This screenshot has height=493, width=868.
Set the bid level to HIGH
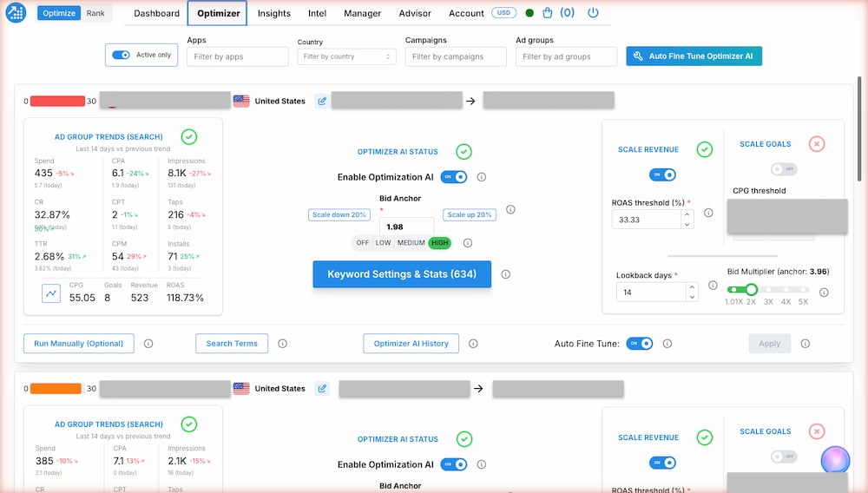(440, 243)
